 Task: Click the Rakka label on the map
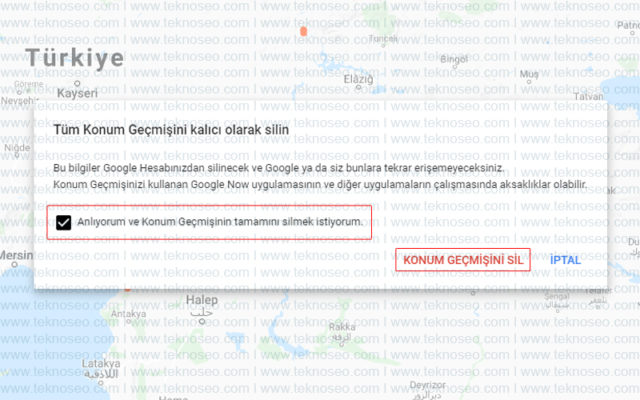(342, 327)
